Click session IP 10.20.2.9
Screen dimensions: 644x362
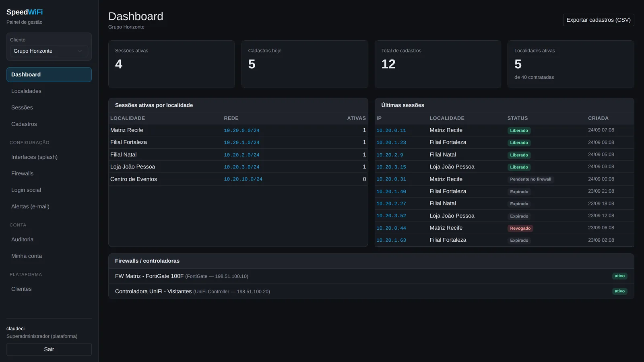pos(390,155)
